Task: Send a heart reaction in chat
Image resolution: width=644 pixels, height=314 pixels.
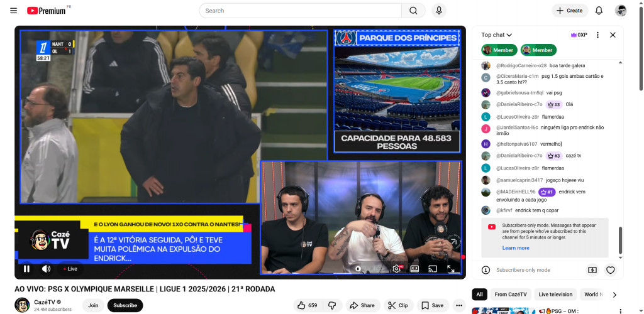Action: (x=610, y=270)
